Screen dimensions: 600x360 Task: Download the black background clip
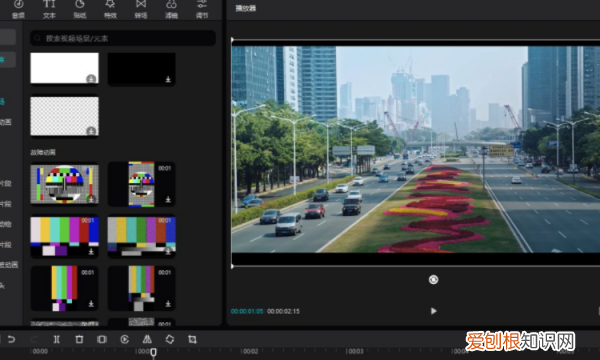(168, 79)
